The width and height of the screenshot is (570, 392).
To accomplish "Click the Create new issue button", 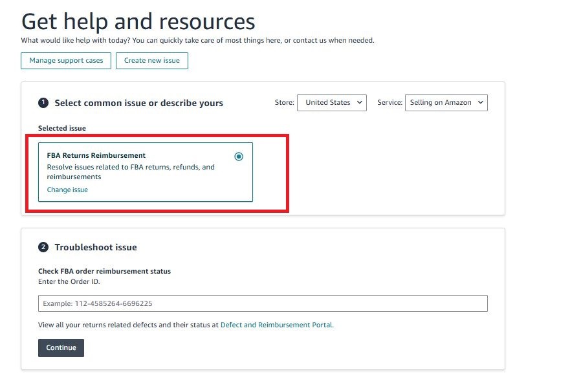I will tap(151, 60).
